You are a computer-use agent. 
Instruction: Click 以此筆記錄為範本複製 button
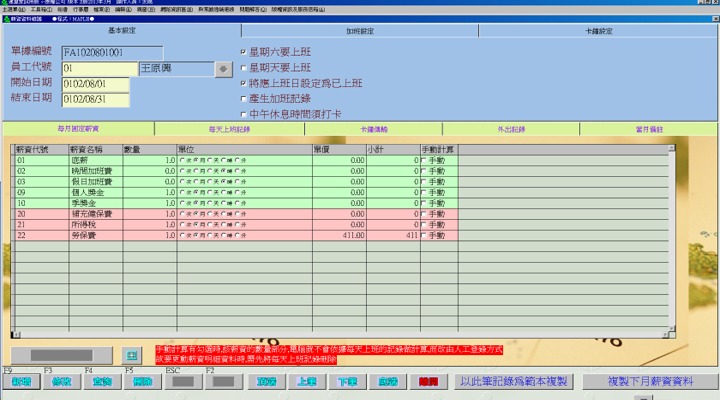click(x=512, y=382)
